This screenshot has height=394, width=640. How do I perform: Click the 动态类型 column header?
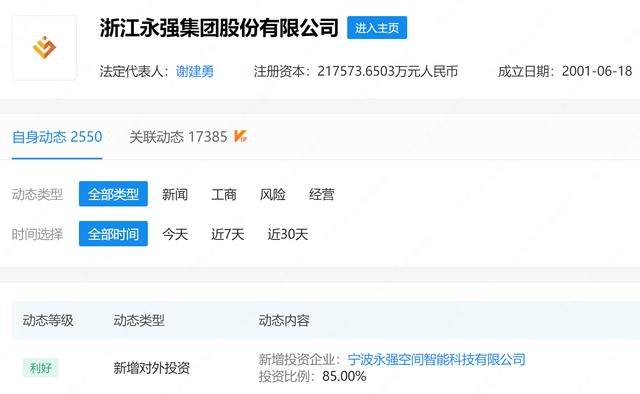[x=139, y=321]
